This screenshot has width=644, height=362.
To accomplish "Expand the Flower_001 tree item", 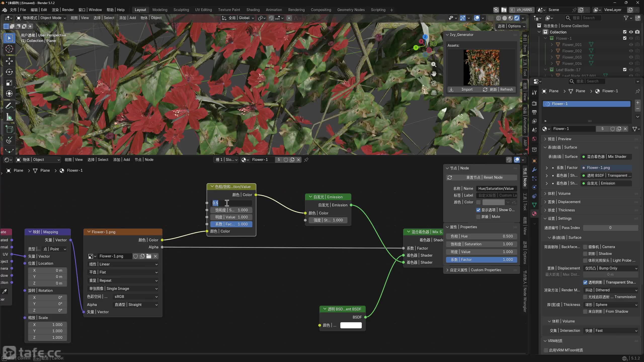I will tap(552, 44).
